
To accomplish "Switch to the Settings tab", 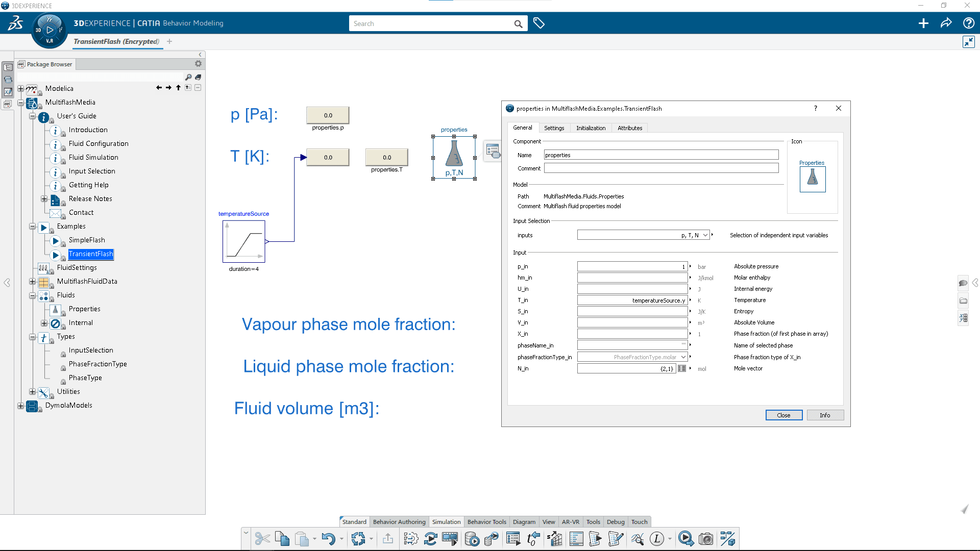I will tap(554, 127).
